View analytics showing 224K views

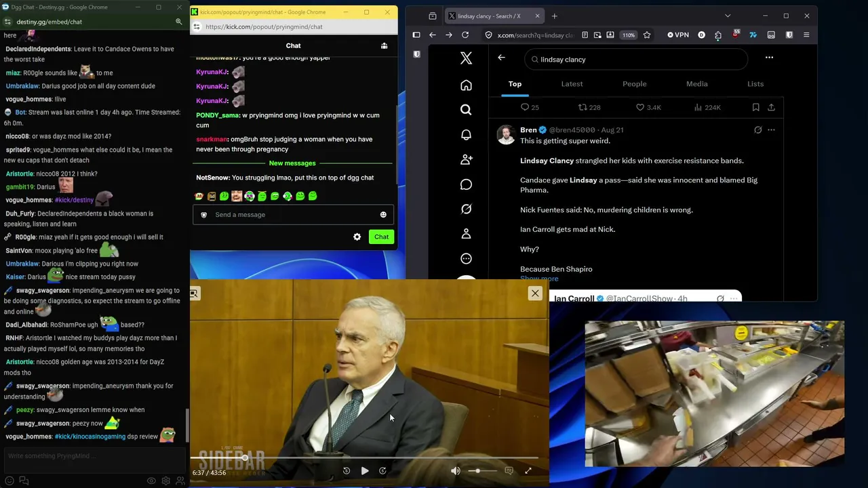point(707,107)
